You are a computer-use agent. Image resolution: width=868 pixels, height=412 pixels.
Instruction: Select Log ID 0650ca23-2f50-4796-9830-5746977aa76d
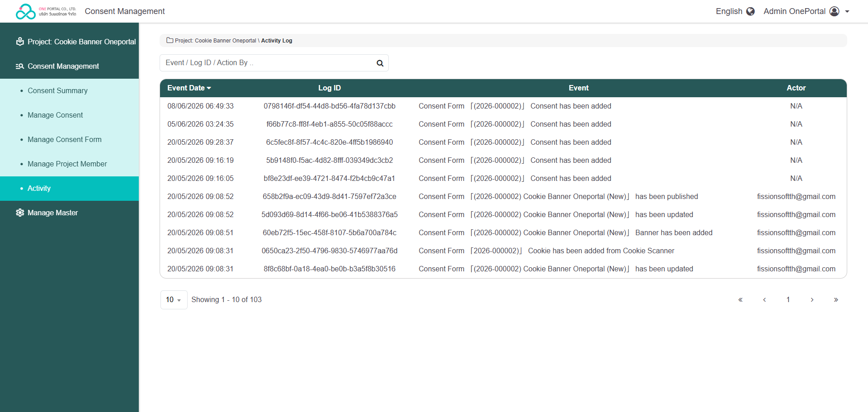coord(330,251)
